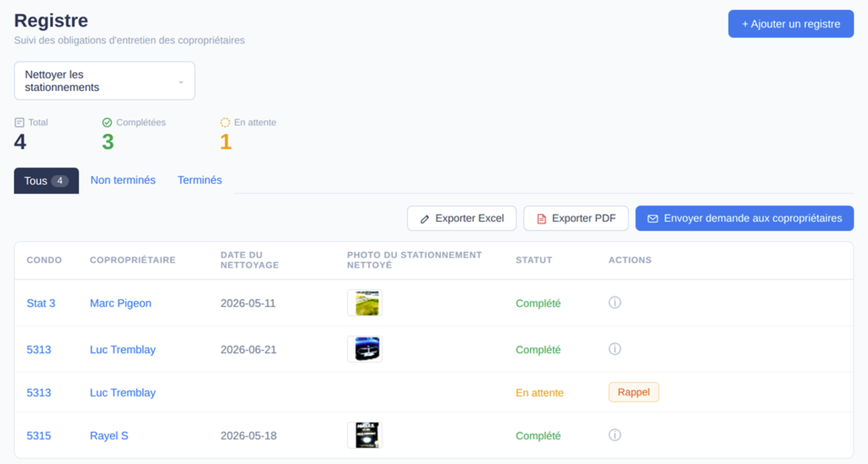The height and width of the screenshot is (464, 868).
Task: Open the photo thumbnail dated 2026-06-21
Action: click(365, 349)
